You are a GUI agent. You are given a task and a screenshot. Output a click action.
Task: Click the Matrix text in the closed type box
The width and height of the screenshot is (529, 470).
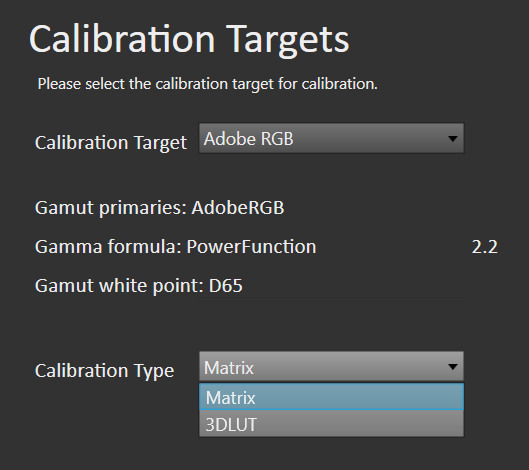click(229, 367)
